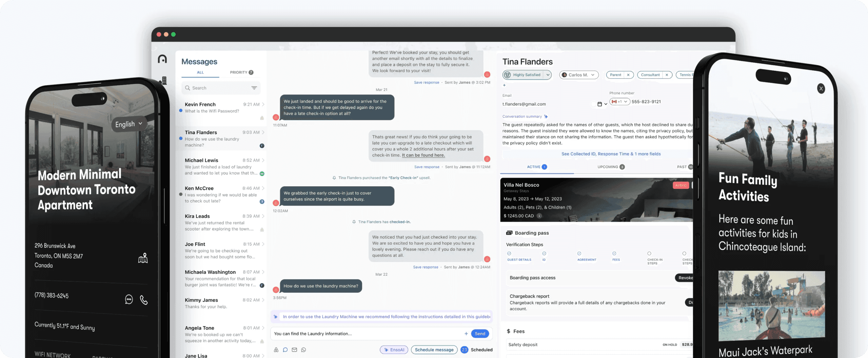Viewport: 868px width, 358px height.
Task: Expand the chevron next to the calendar icon
Action: click(606, 104)
